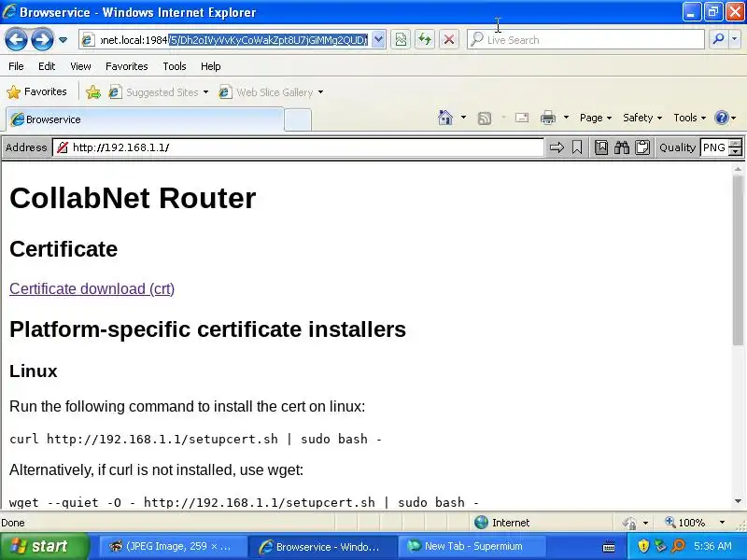Click the page vertical scrollbar thumb
The width and height of the screenshot is (747, 560).
point(738,259)
